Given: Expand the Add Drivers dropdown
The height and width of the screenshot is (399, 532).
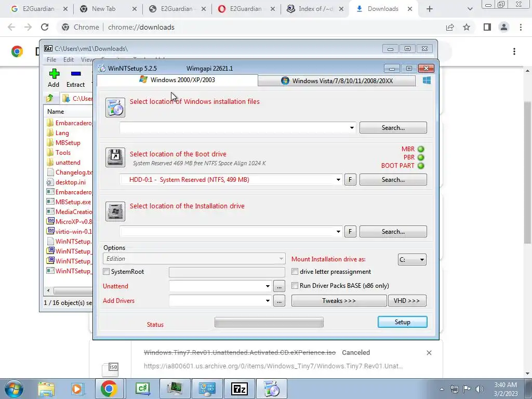Looking at the screenshot, I should [268, 301].
